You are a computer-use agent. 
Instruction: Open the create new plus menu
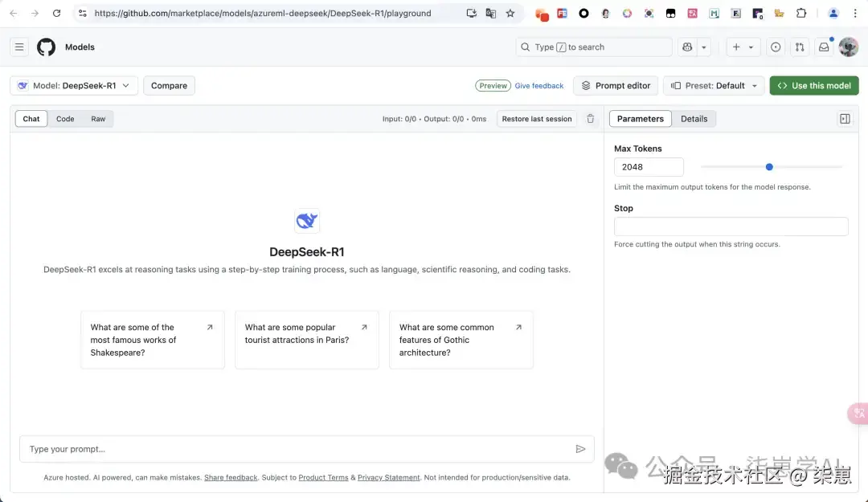point(743,47)
